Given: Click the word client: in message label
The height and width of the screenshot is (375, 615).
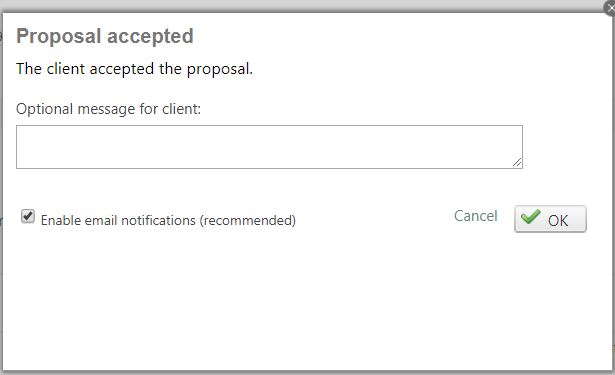Looking at the screenshot, I should 181,109.
